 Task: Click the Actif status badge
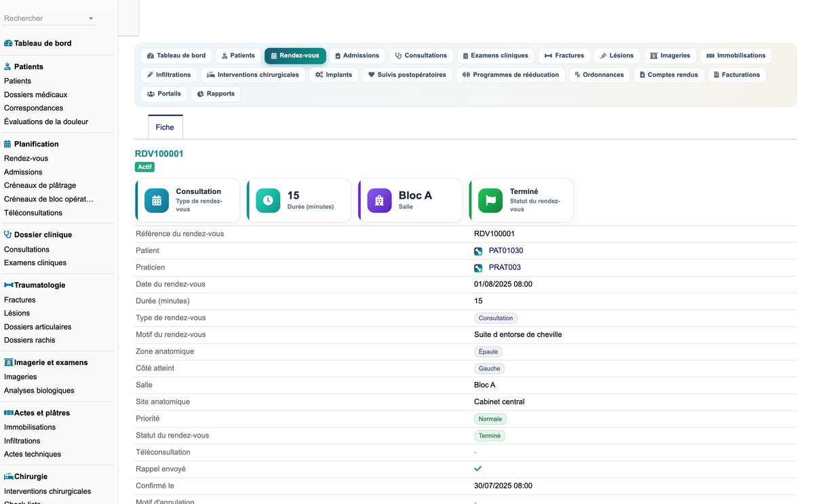(145, 167)
